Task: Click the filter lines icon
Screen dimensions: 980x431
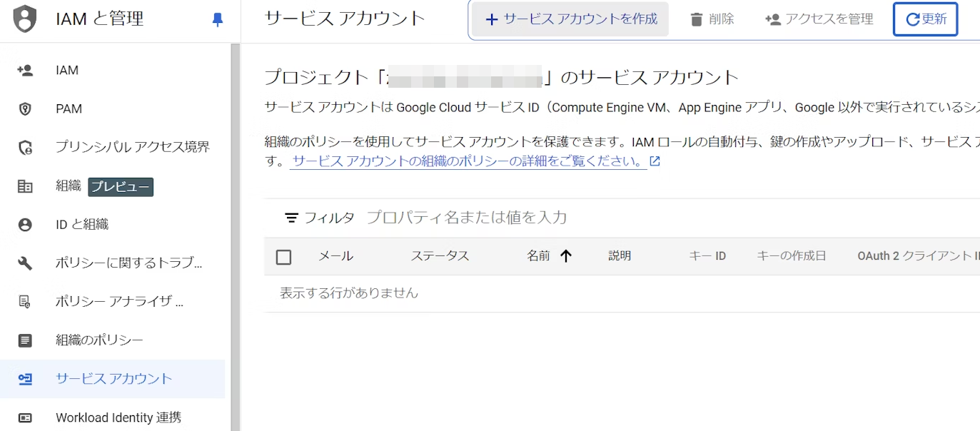Action: coord(291,218)
